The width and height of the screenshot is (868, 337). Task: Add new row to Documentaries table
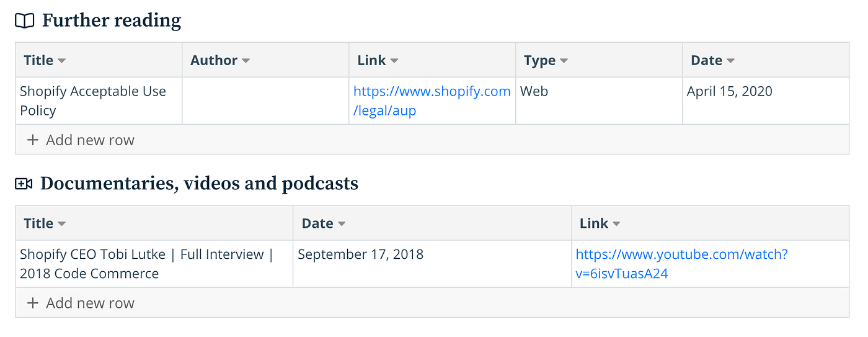click(432, 303)
